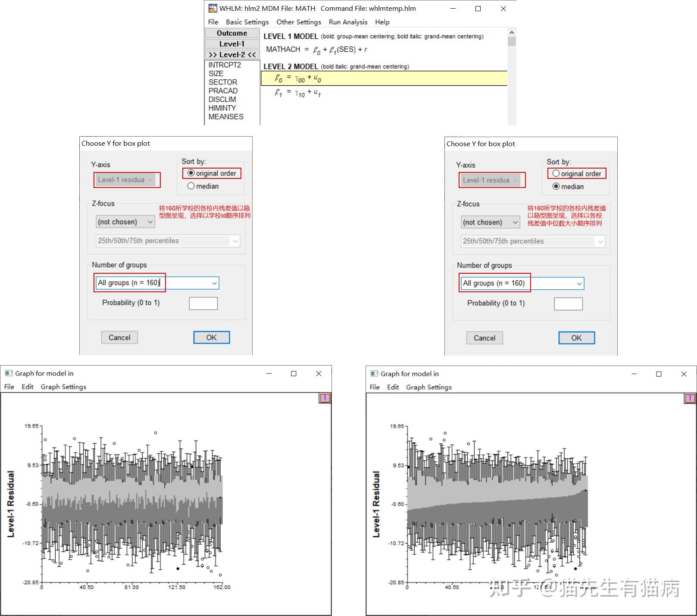Select "median" sort option in the left dialog

click(191, 186)
